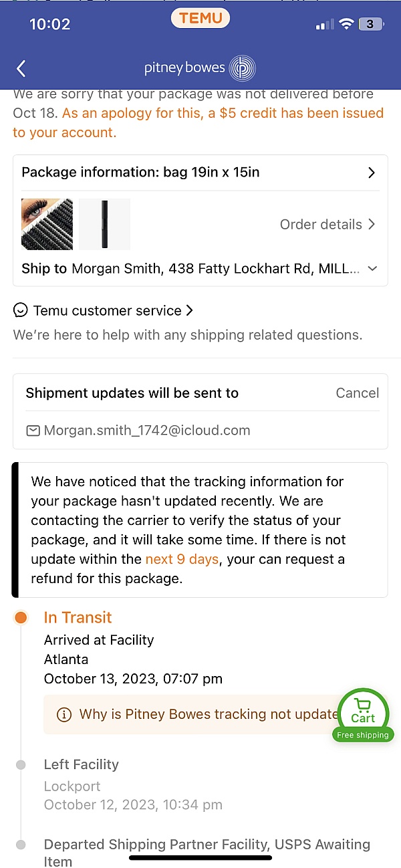Tap the Temu customer service smiley icon

tap(21, 310)
